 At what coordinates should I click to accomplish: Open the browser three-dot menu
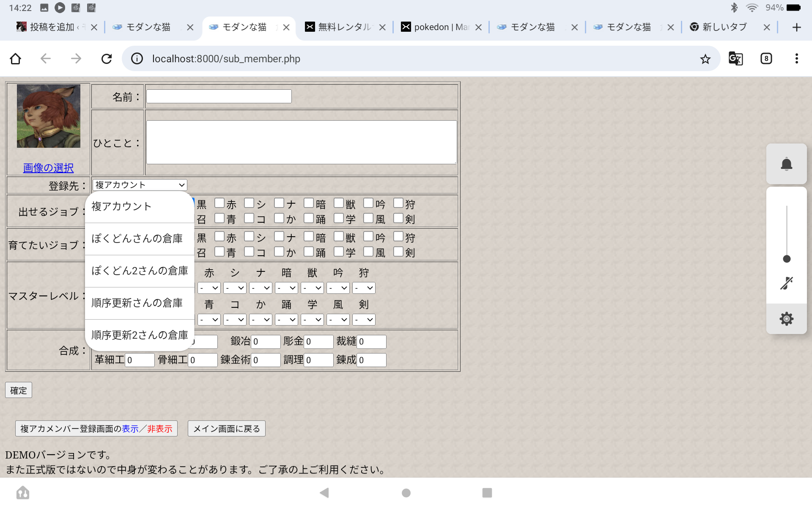(796, 59)
